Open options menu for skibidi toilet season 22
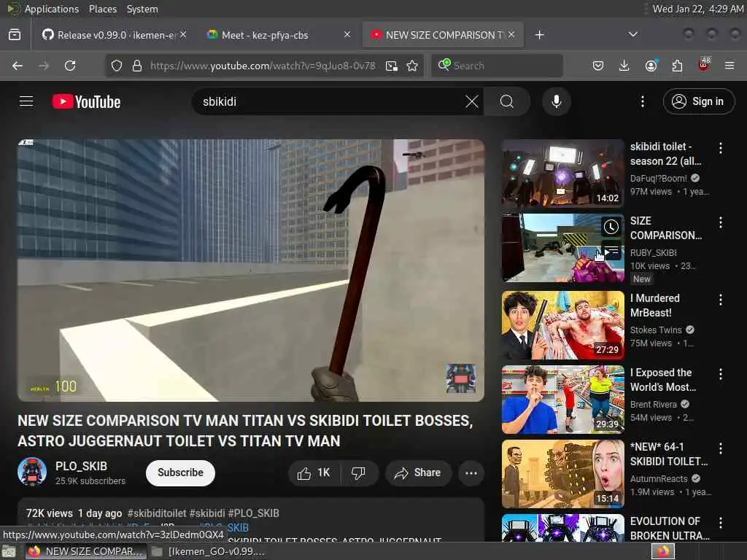The width and height of the screenshot is (747, 560). coord(721,148)
